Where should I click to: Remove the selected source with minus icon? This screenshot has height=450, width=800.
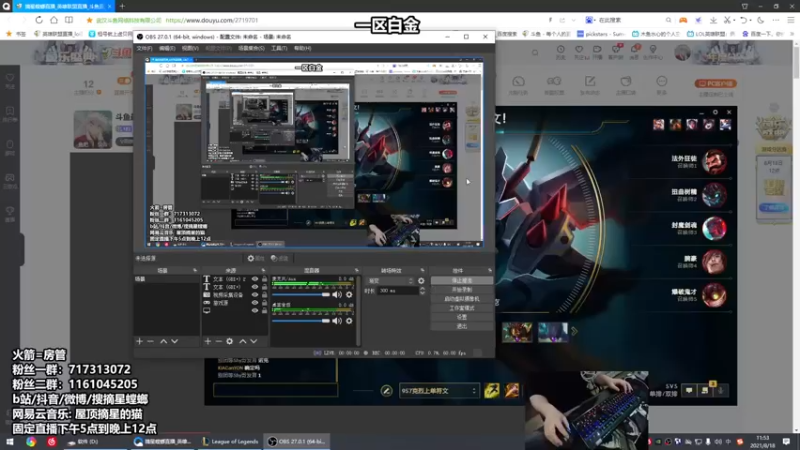pos(218,341)
